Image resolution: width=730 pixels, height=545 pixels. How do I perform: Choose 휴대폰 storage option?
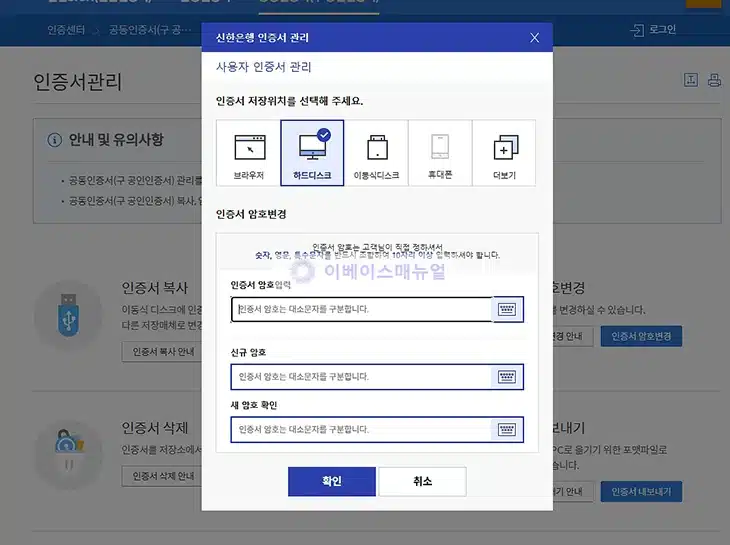440,153
